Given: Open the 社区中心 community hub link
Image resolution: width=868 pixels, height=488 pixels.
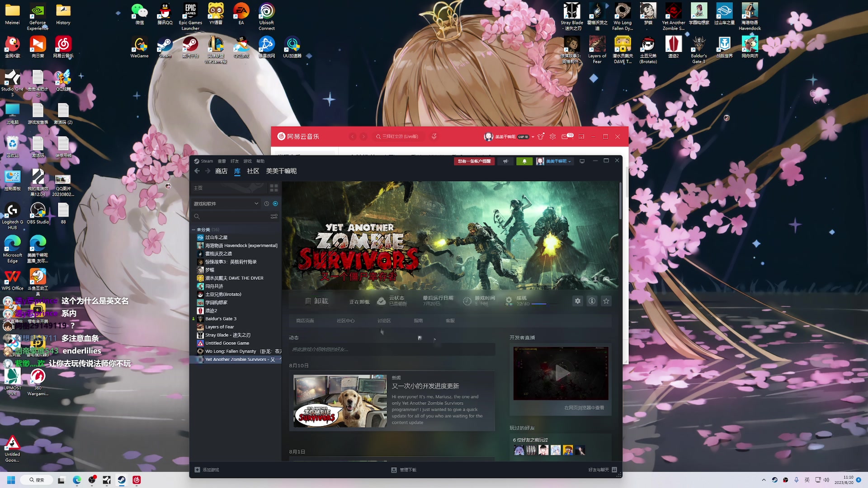Looking at the screenshot, I should (346, 321).
